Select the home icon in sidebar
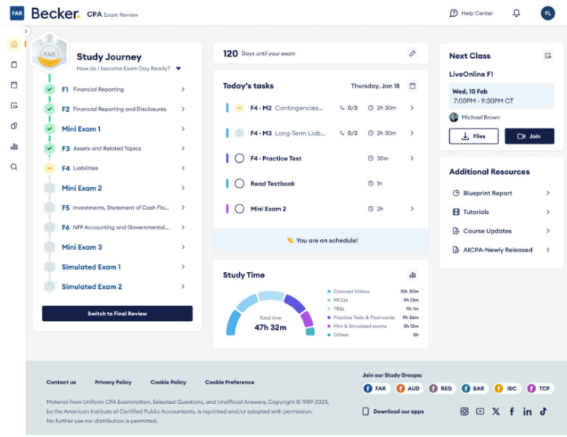The width and height of the screenshot is (567, 437). [x=14, y=44]
